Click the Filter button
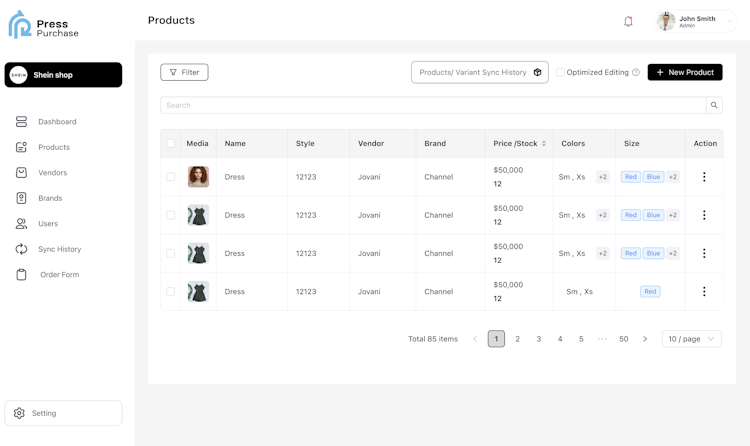750x446 pixels. [184, 72]
